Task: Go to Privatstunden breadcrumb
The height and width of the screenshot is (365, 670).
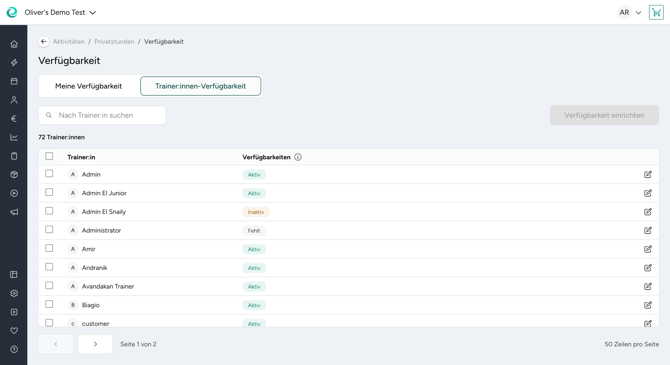Action: point(114,41)
